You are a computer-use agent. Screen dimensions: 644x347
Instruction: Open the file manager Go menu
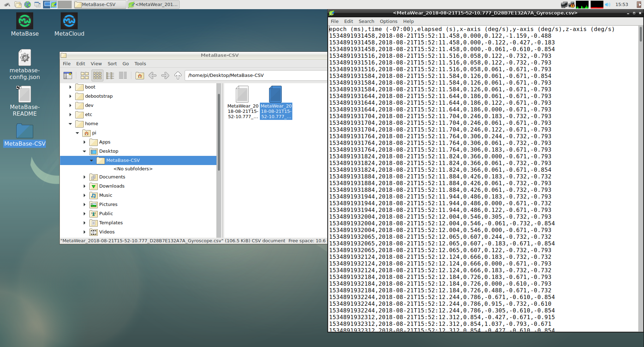point(126,64)
